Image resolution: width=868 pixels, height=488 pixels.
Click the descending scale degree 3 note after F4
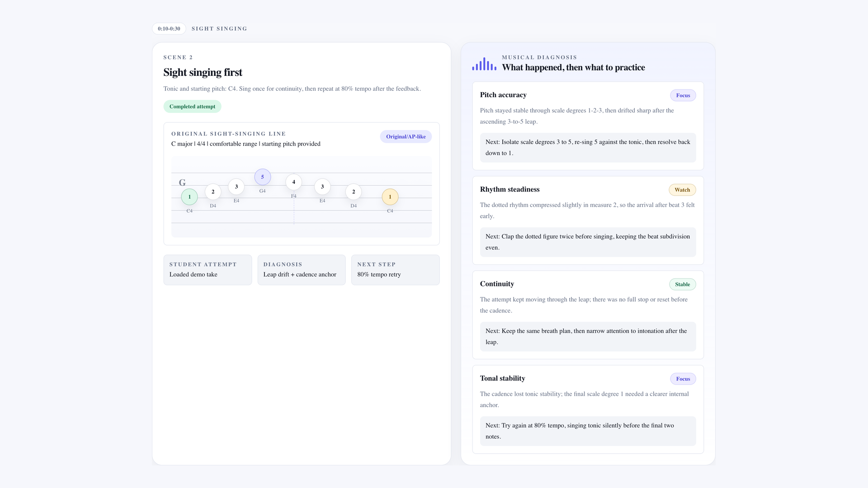pos(322,187)
